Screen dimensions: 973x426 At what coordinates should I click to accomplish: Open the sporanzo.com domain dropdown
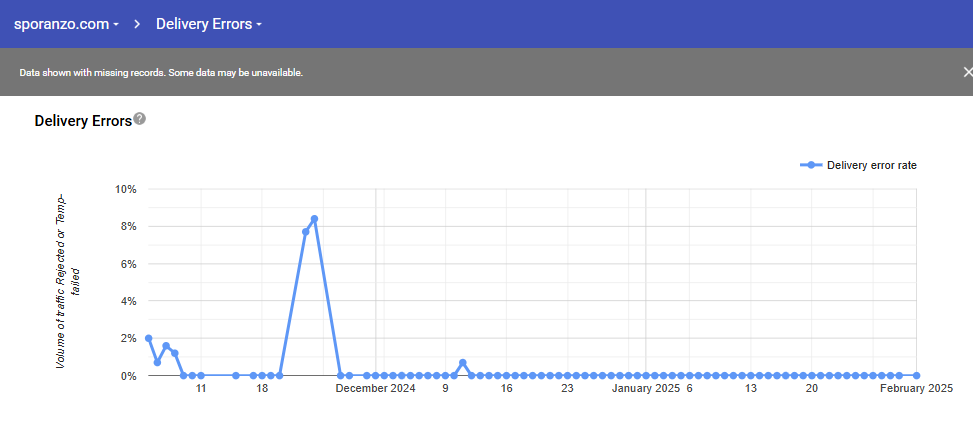(67, 23)
